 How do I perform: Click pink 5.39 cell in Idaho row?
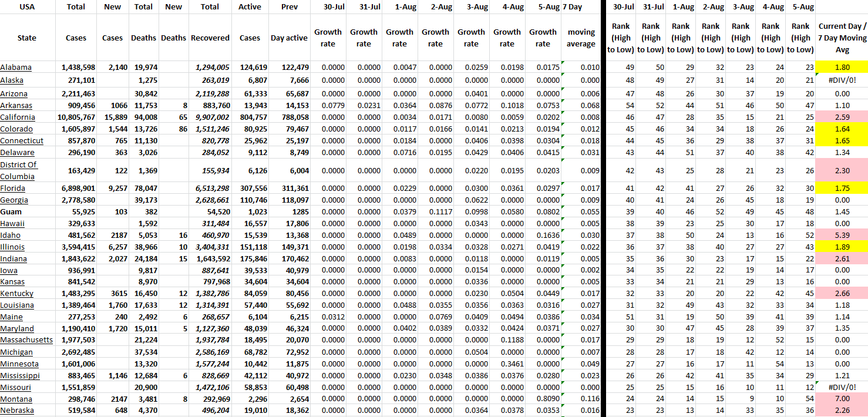pos(842,235)
